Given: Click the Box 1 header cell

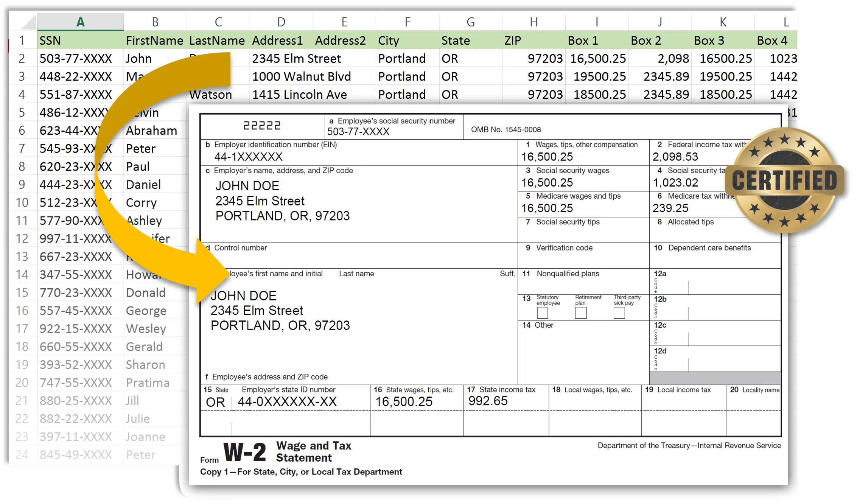Looking at the screenshot, I should pyautogui.click(x=597, y=40).
